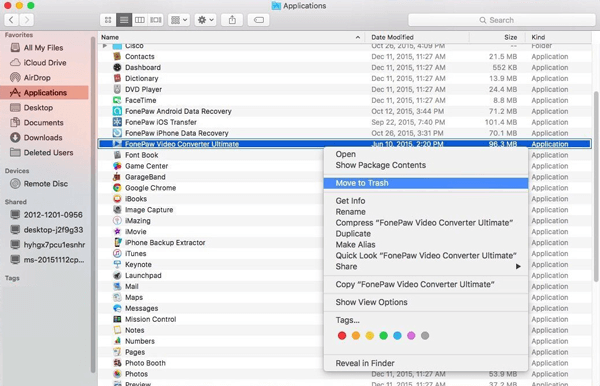
Task: Apply the red tag color
Action: click(x=342, y=336)
